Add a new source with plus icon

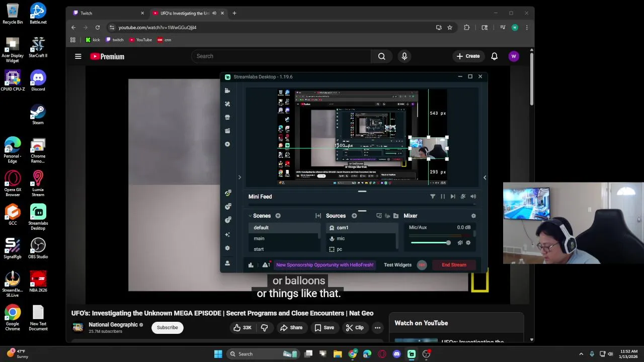354,216
